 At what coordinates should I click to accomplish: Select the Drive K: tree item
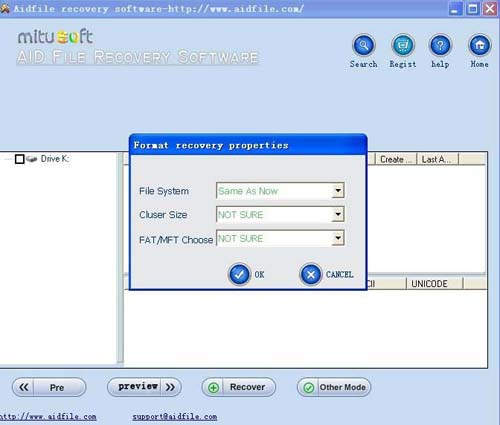(x=55, y=159)
